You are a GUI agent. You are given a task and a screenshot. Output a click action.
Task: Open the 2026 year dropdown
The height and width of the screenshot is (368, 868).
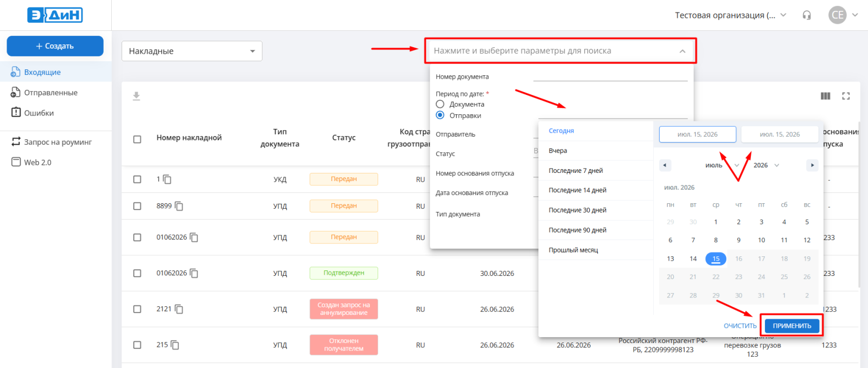coord(766,165)
